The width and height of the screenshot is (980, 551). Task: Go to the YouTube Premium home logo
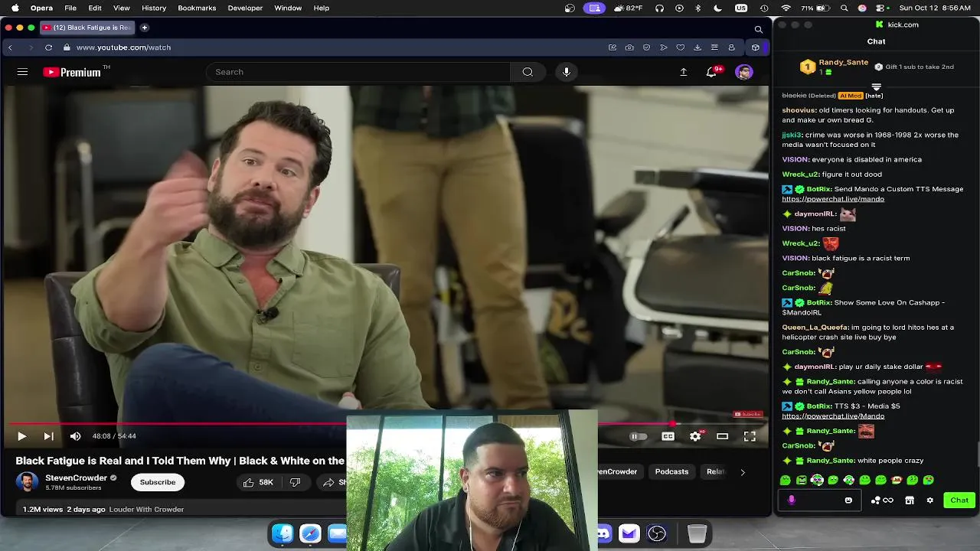pos(72,72)
